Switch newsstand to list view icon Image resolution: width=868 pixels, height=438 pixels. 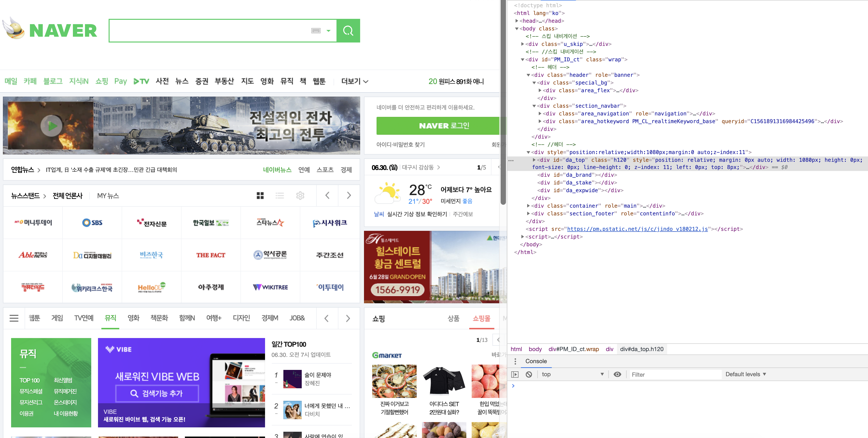280,196
